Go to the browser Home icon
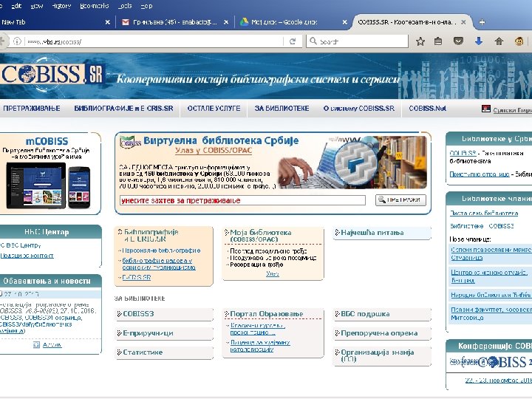 (499, 41)
